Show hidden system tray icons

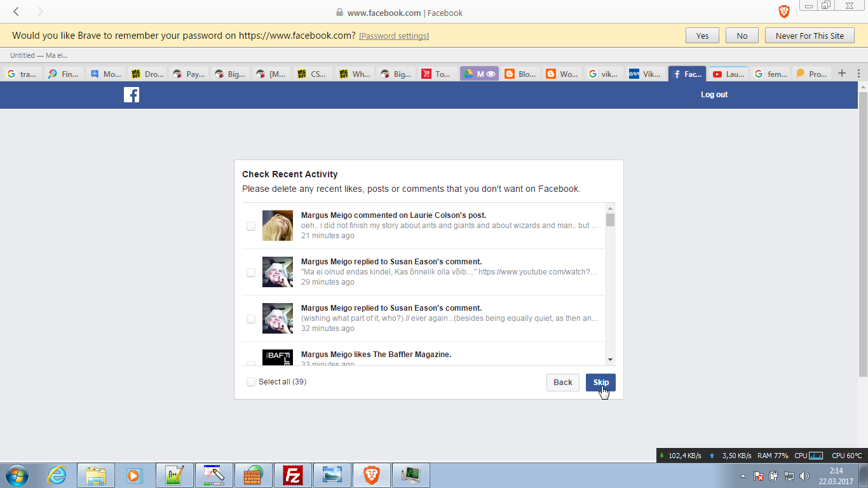[x=743, y=476]
